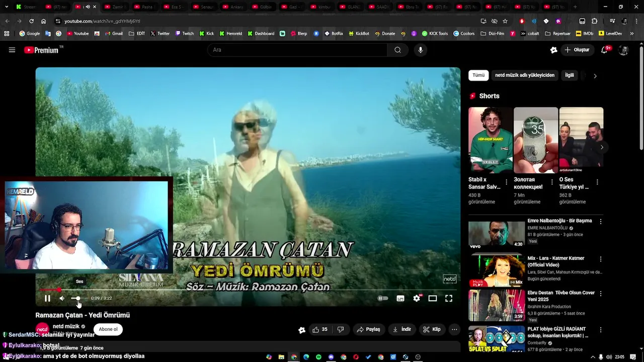Screen dimensions: 644x362
Task: Open the account avatar menu
Action: tap(623, 50)
